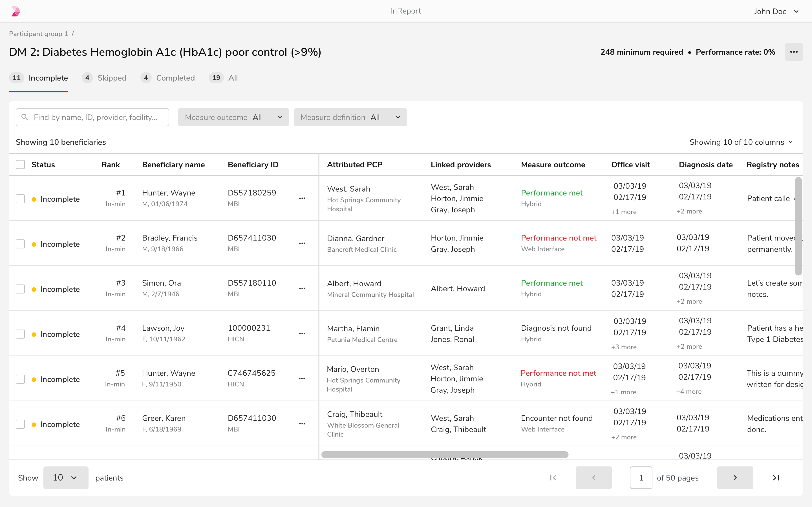Go to the next page arrow

(735, 477)
